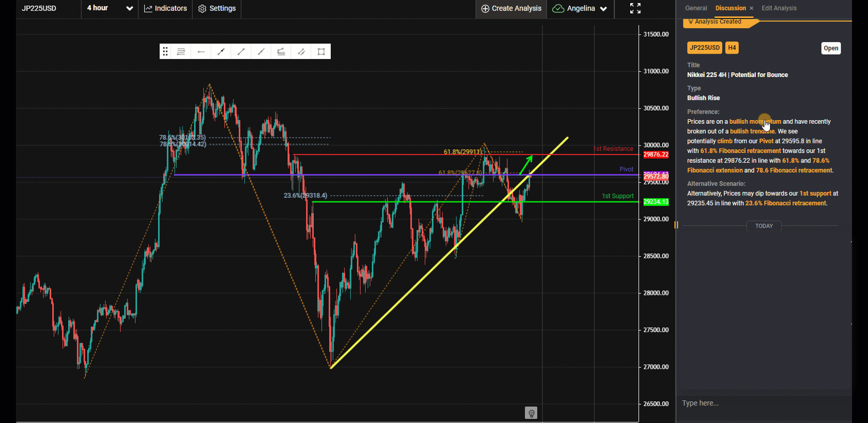The width and height of the screenshot is (868, 423).
Task: Click the Alternative Scenario heading
Action: tap(716, 184)
